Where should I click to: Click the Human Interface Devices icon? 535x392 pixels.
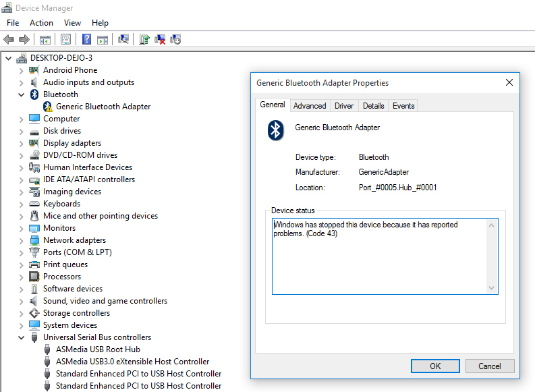pyautogui.click(x=34, y=167)
